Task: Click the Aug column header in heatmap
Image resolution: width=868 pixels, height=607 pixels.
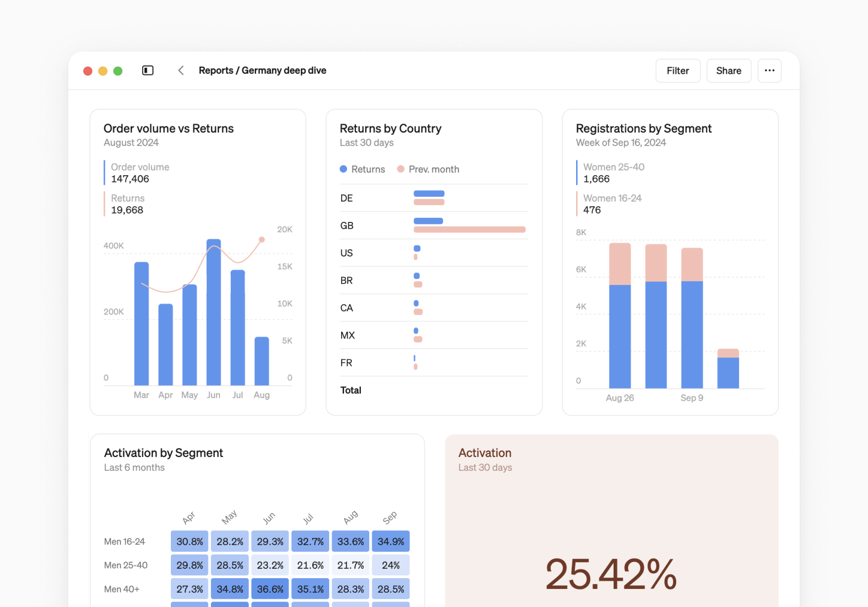Action: pos(351,517)
